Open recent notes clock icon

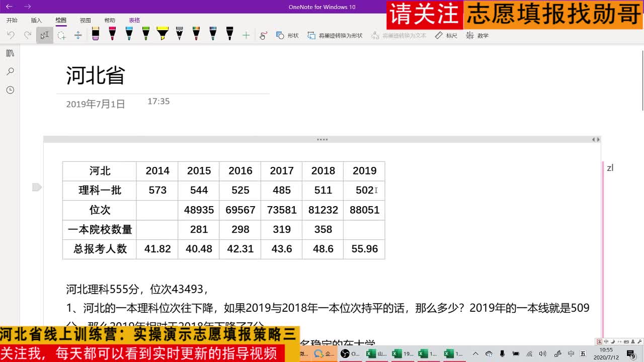10,90
